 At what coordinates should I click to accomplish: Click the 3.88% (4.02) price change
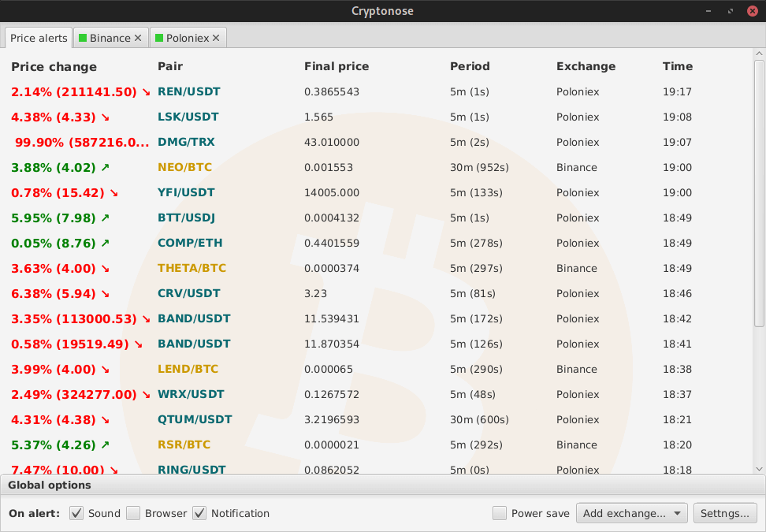(54, 168)
